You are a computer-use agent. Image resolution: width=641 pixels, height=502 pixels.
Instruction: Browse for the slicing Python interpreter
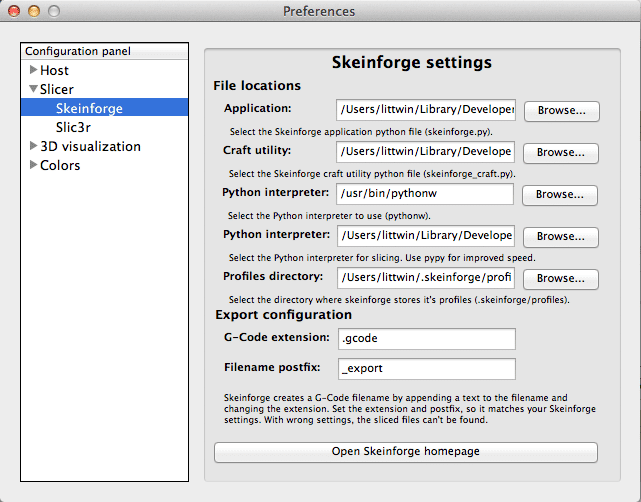click(x=561, y=237)
